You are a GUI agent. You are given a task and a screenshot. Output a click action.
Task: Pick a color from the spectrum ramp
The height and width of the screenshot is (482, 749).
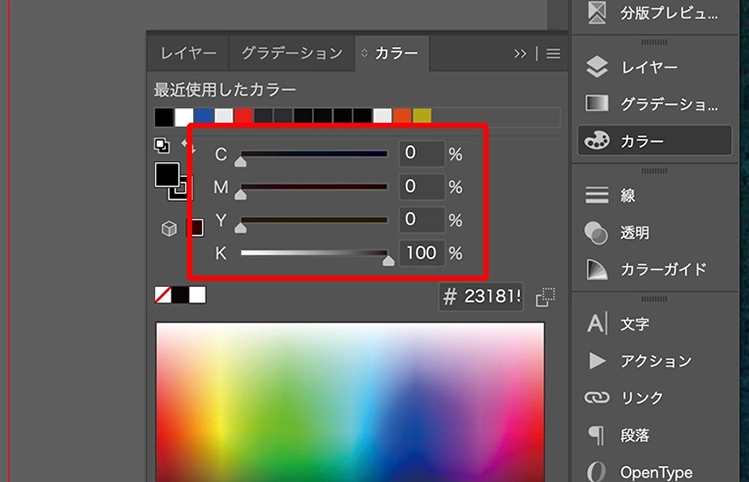(x=350, y=402)
